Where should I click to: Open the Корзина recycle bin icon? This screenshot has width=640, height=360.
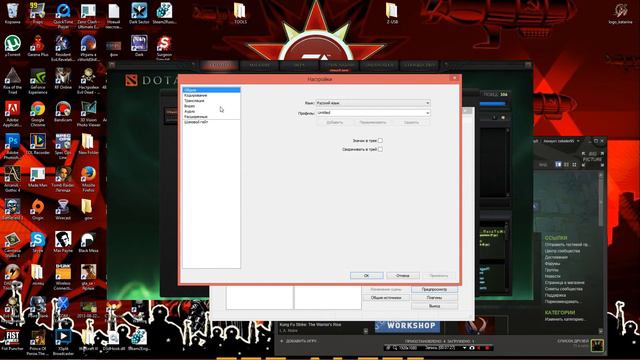(x=13, y=13)
